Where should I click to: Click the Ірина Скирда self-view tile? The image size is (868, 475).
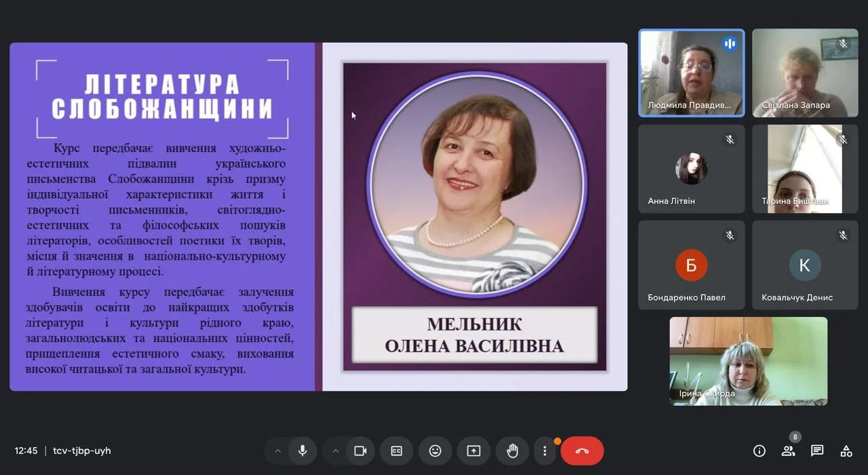click(748, 361)
